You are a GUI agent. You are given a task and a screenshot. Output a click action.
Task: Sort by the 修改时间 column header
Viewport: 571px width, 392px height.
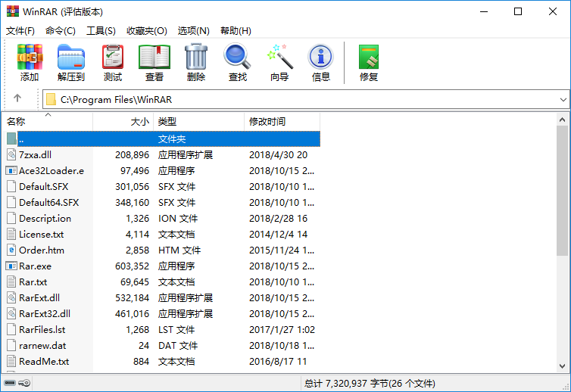[282, 121]
